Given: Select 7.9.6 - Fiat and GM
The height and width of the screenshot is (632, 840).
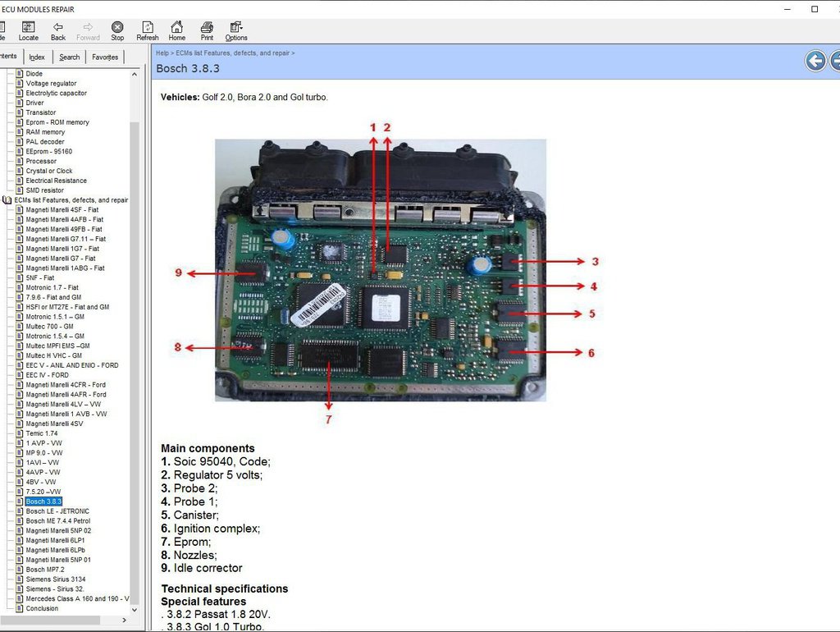Looking at the screenshot, I should point(53,297).
